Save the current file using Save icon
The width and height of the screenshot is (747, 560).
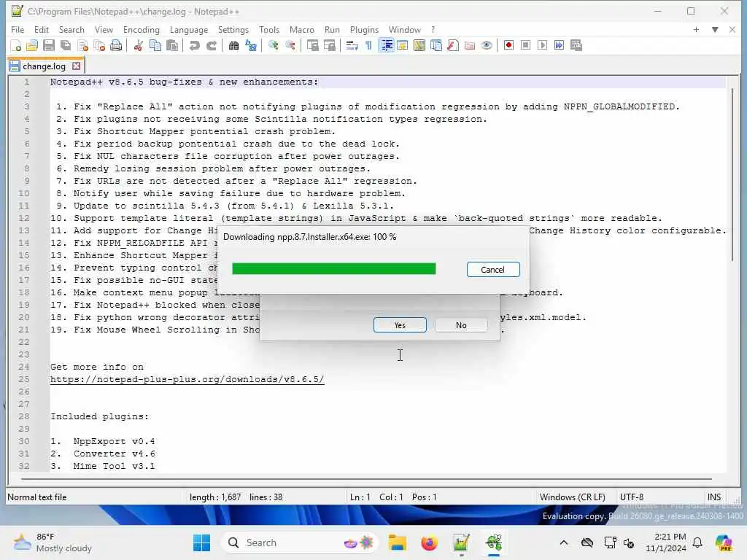coord(49,46)
